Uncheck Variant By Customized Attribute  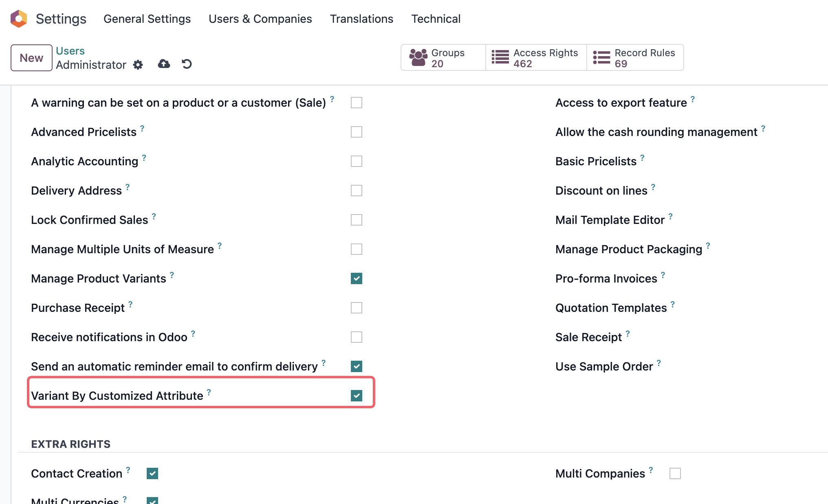pyautogui.click(x=357, y=396)
